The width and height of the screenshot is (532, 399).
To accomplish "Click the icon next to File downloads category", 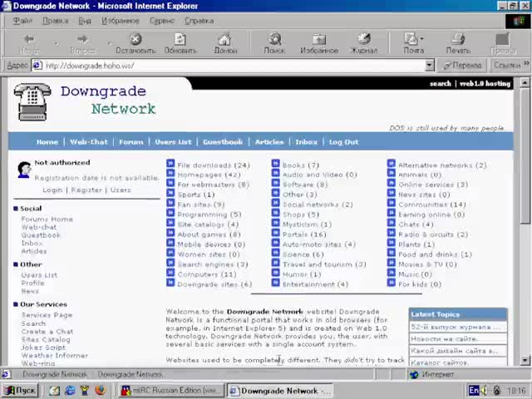I will pyautogui.click(x=170, y=165).
